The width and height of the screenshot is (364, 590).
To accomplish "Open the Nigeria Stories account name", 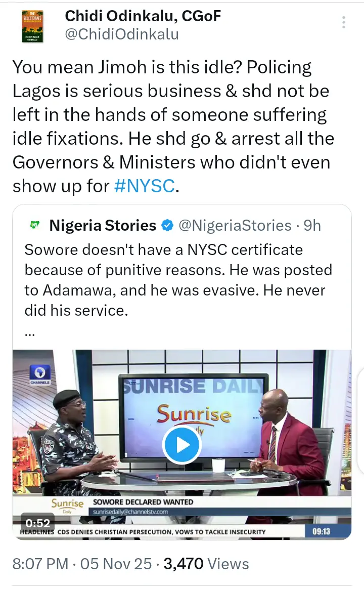I will click(103, 225).
